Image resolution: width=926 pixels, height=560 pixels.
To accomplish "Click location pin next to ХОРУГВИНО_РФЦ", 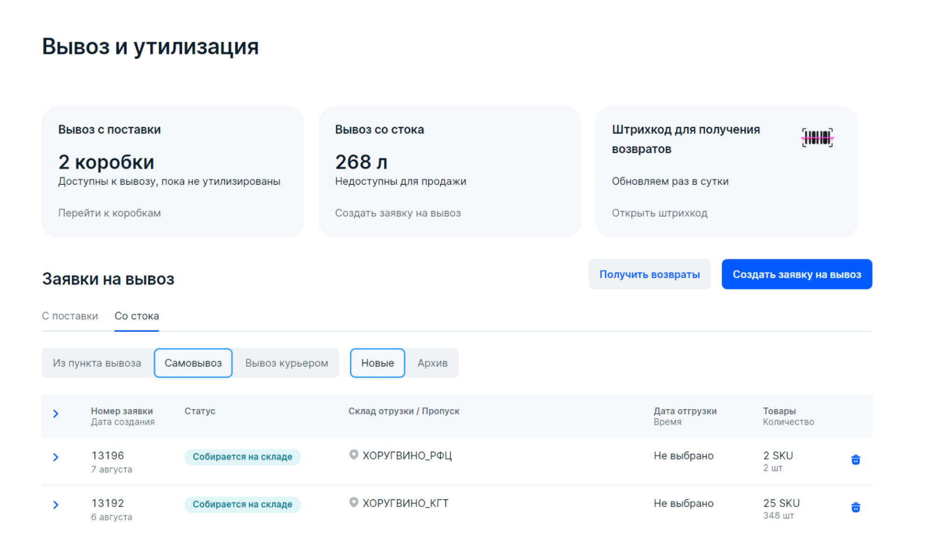I will [354, 455].
